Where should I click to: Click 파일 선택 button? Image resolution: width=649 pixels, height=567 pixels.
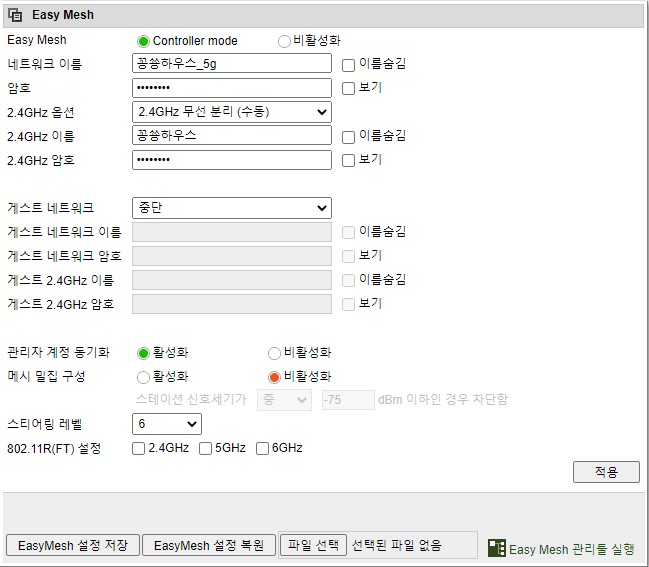313,545
